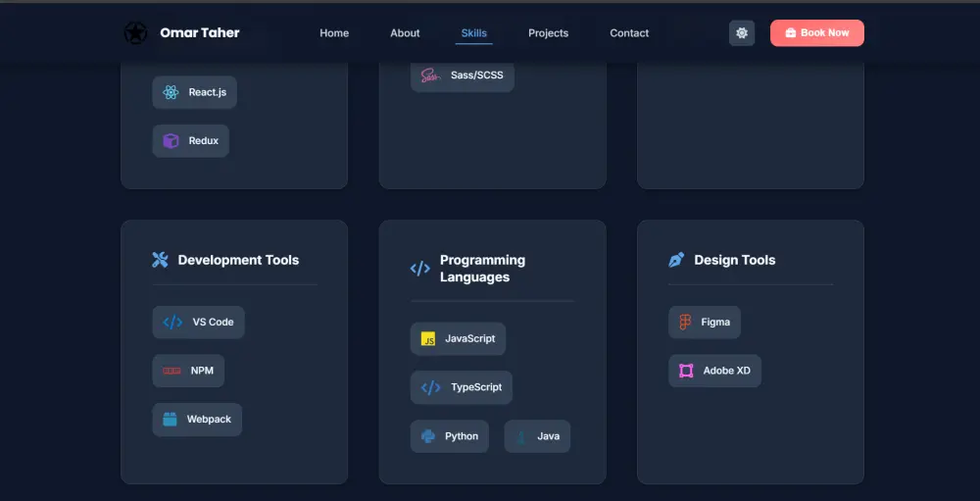Click the red NPM logo icon
The height and width of the screenshot is (501, 980).
tap(171, 371)
